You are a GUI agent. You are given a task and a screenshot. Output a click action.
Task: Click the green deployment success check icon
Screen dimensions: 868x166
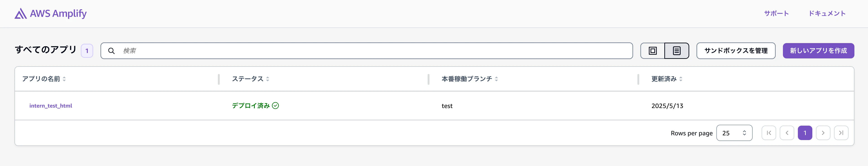point(275,106)
